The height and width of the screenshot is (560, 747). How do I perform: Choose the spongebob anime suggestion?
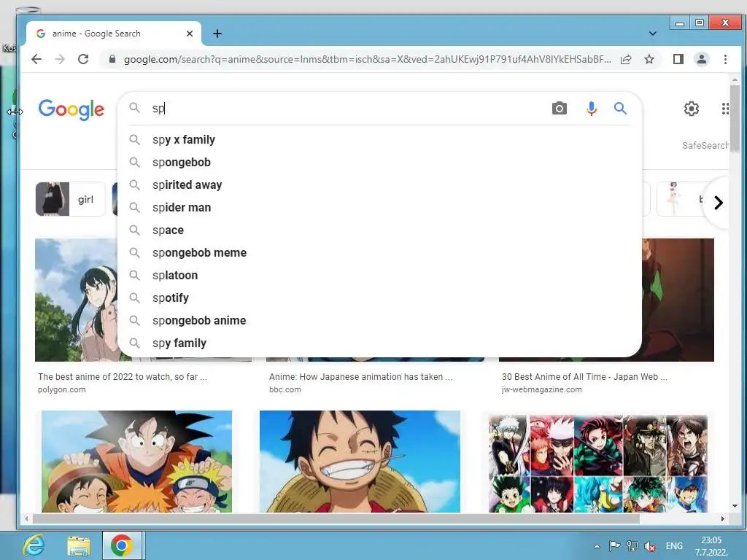click(379, 321)
